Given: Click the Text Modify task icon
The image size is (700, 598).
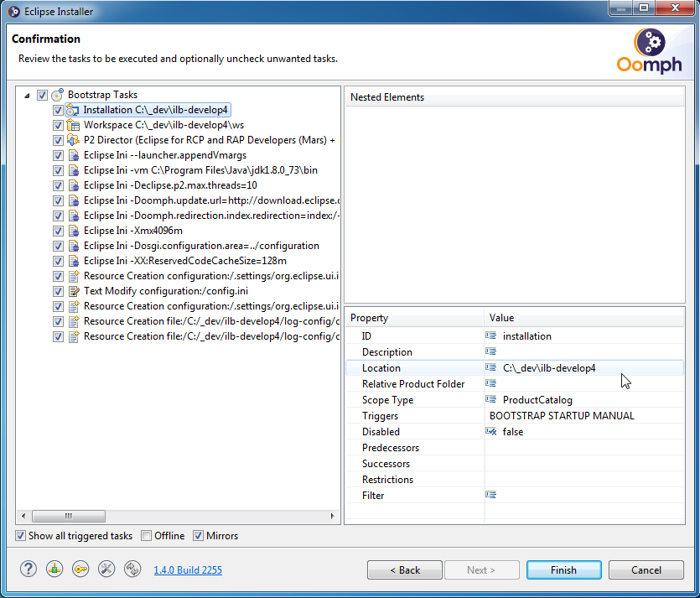Looking at the screenshot, I should coord(74,291).
